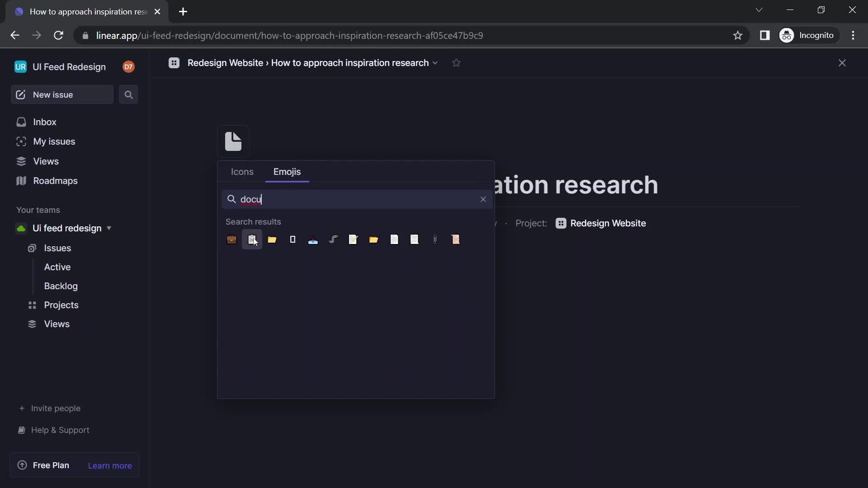Navigate to My Issues section
This screenshot has width=868, height=488.
tap(54, 142)
